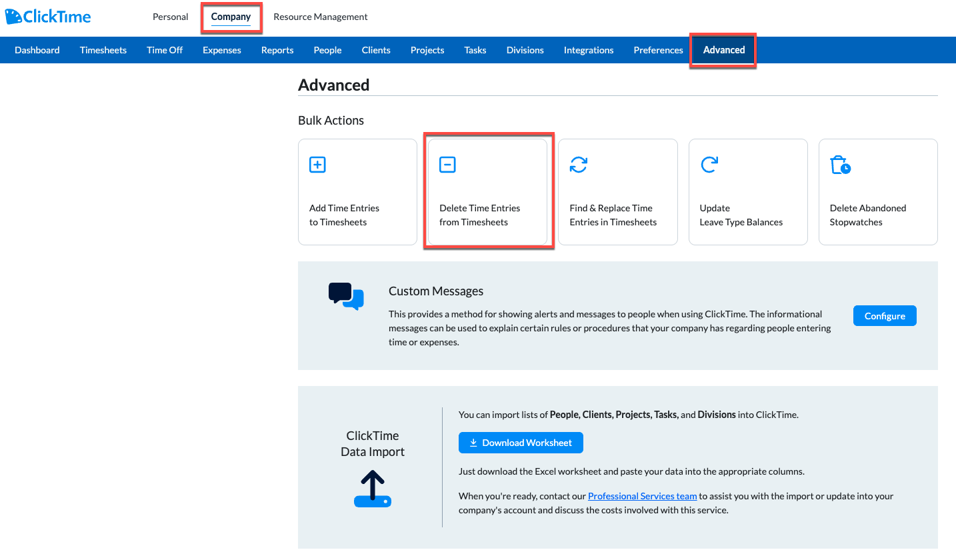Open the Tasks menu item
This screenshot has width=956, height=560.
[475, 50]
